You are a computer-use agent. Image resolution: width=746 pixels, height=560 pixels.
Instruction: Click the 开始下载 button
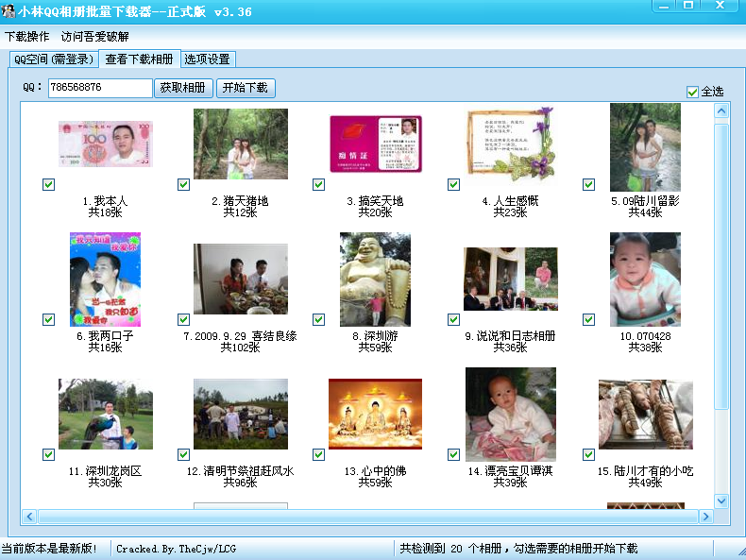[246, 88]
